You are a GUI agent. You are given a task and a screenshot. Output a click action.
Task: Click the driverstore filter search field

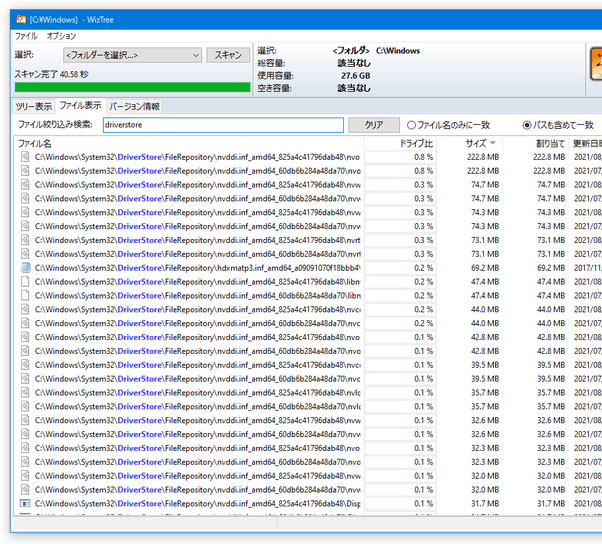[223, 125]
